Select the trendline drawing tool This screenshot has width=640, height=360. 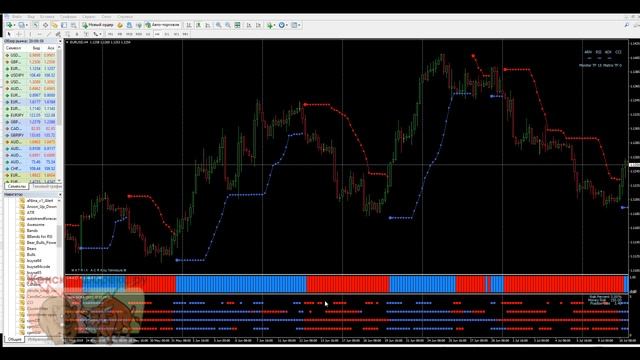[49, 34]
